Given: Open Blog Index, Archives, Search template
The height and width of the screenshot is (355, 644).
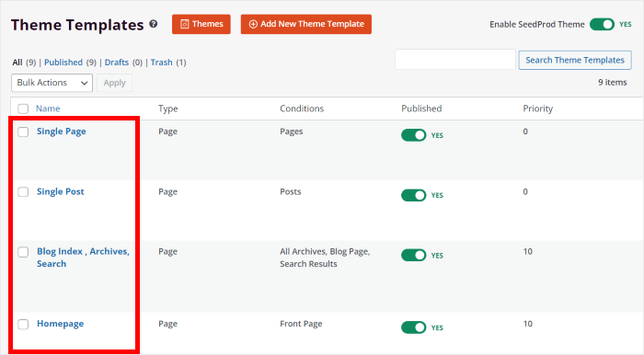Looking at the screenshot, I should click(83, 258).
